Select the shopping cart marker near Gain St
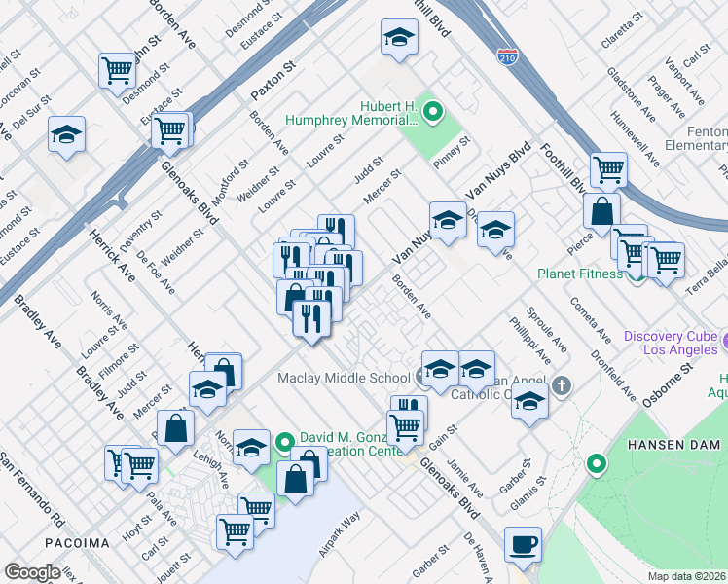The image size is (728, 584). coord(405,429)
